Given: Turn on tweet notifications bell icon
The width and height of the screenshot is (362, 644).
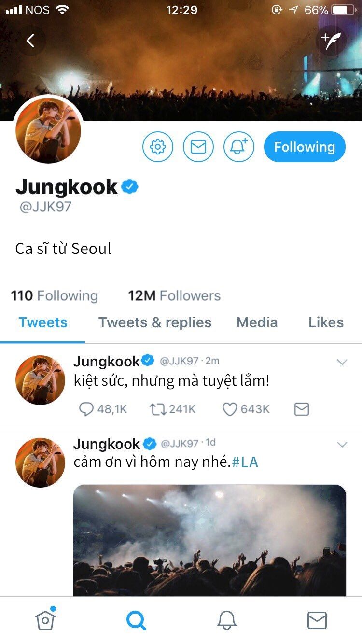Looking at the screenshot, I should pos(238,147).
